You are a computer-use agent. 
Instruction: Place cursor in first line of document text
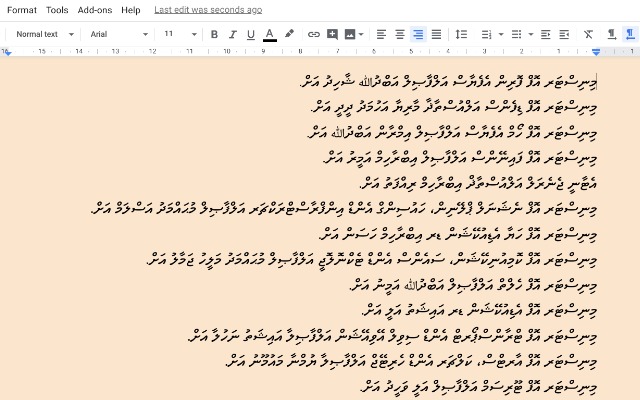click(x=448, y=82)
